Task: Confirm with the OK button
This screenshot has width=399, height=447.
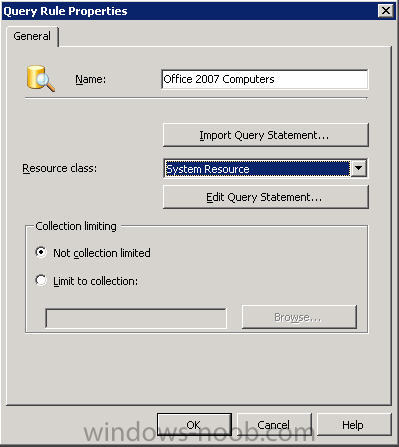Action: point(194,425)
